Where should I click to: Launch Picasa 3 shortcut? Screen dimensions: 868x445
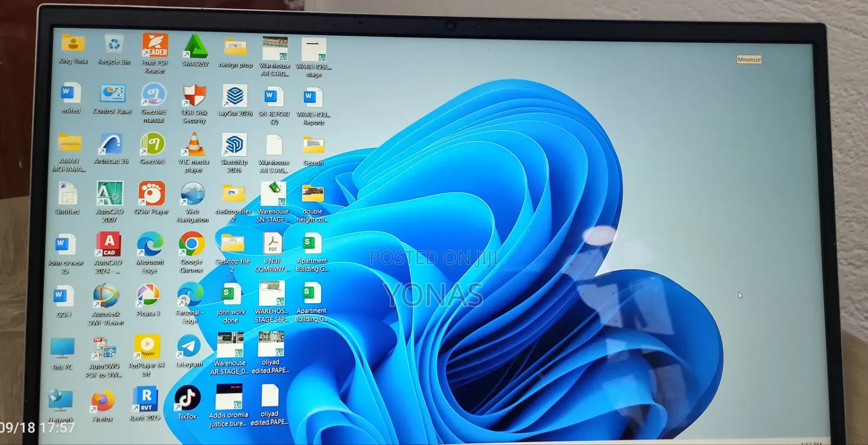(148, 300)
